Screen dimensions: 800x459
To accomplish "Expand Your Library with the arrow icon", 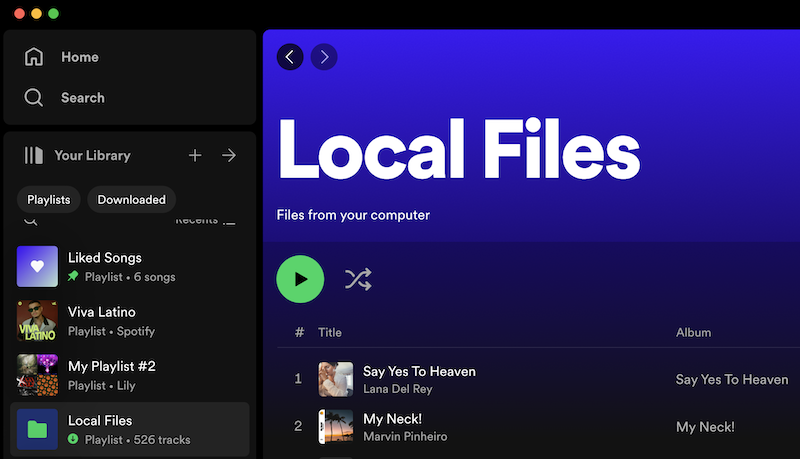I will [229, 155].
